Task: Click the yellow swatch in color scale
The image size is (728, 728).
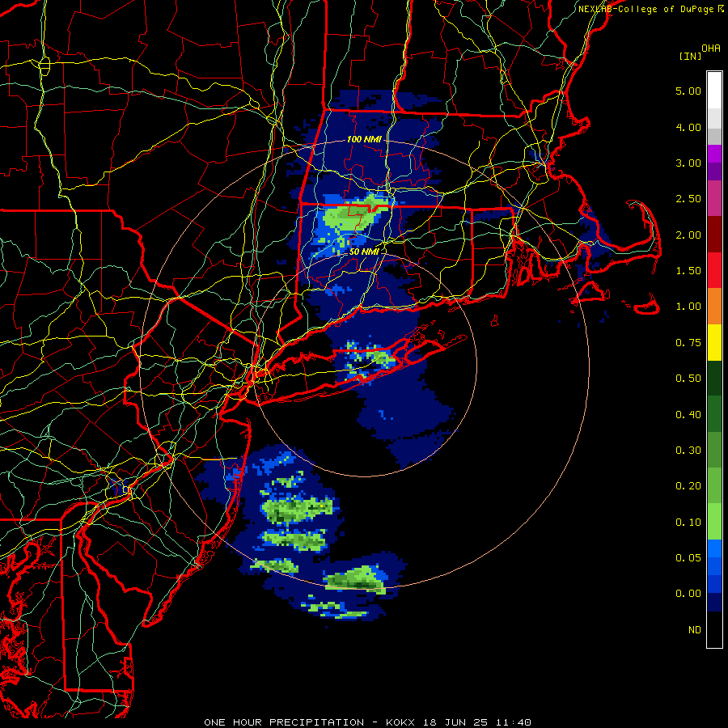Action: (714, 343)
